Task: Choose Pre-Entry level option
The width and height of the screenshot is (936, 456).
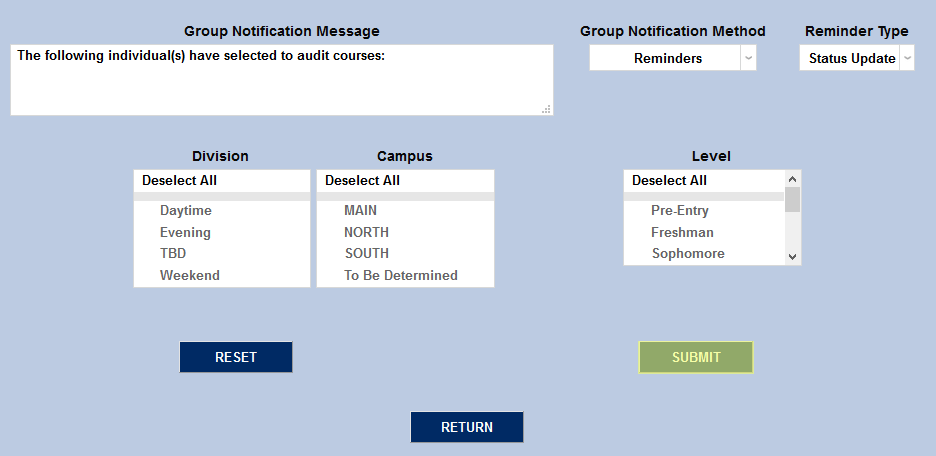Action: (680, 211)
